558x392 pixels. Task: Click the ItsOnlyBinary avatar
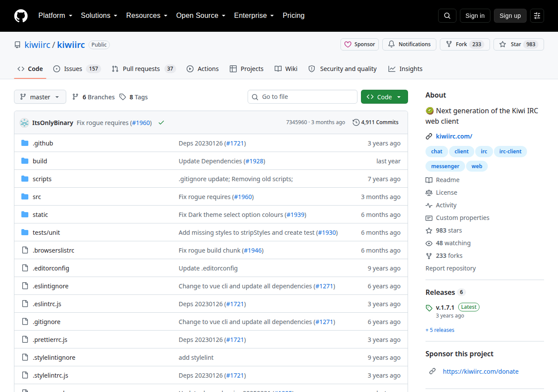click(x=24, y=123)
